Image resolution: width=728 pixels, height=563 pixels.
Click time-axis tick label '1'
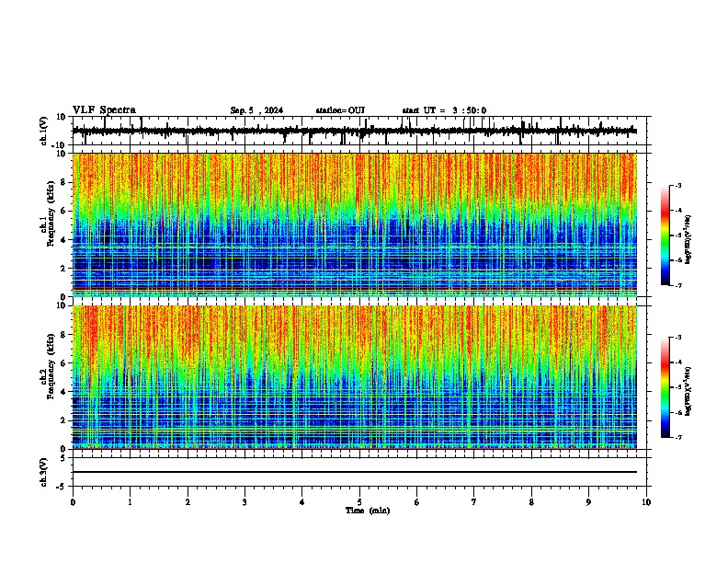pos(131,502)
